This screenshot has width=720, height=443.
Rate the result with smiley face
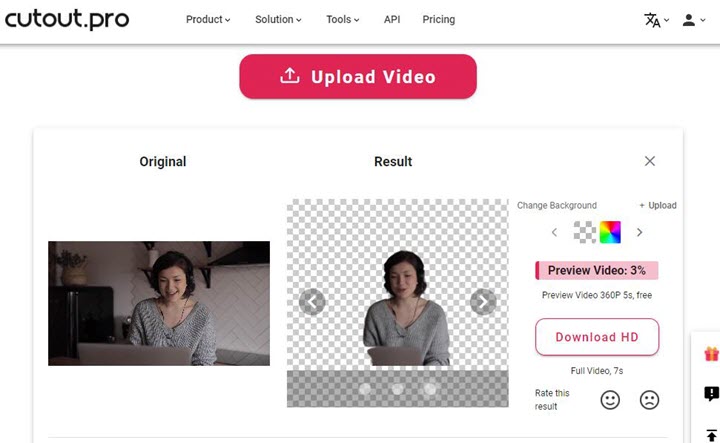tap(610, 400)
